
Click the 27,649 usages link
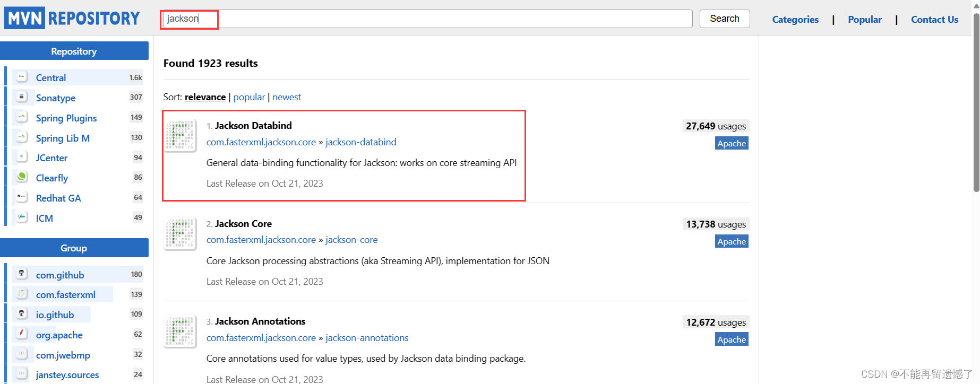tap(716, 126)
